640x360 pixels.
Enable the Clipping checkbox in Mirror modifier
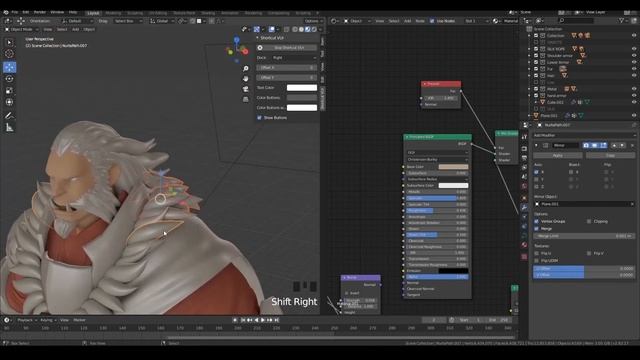tap(589, 221)
